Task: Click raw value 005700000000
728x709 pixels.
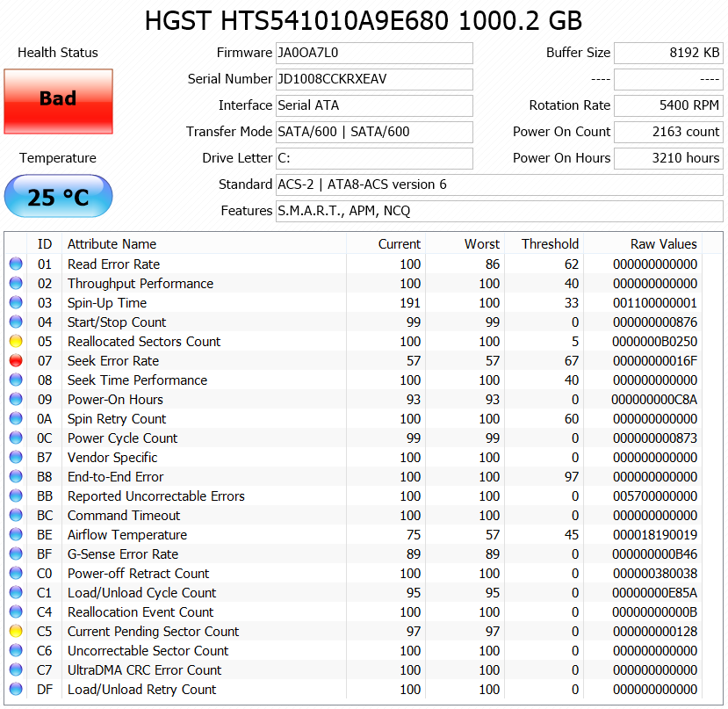Action: tap(654, 496)
